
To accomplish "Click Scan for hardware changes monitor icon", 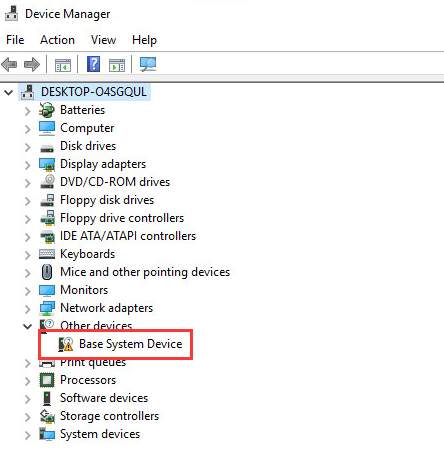I will click(148, 64).
